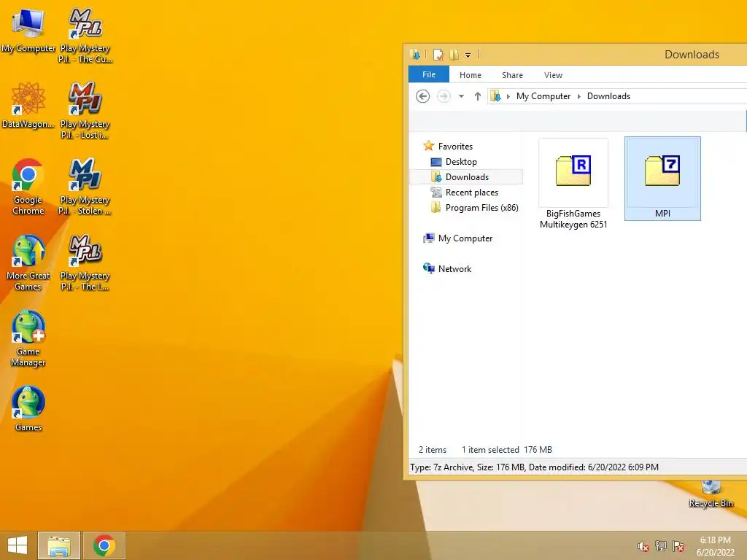Click the Properties quick access toolbar icon

pyautogui.click(x=438, y=55)
